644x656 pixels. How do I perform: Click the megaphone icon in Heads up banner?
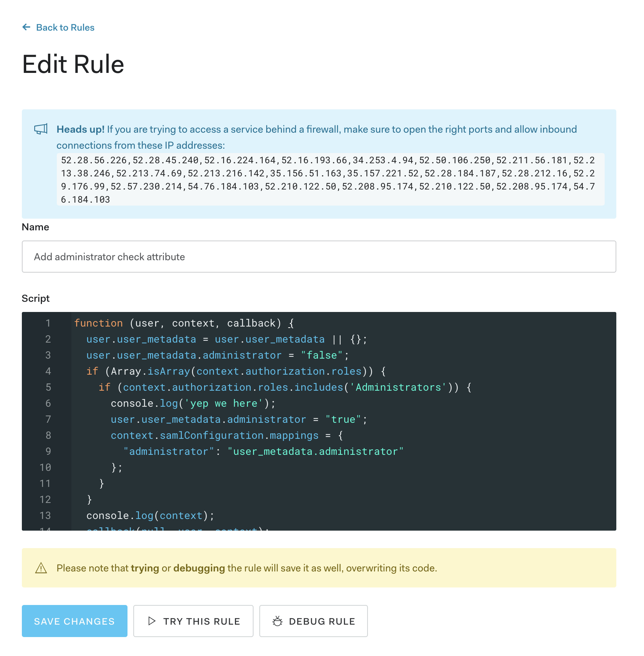point(41,129)
